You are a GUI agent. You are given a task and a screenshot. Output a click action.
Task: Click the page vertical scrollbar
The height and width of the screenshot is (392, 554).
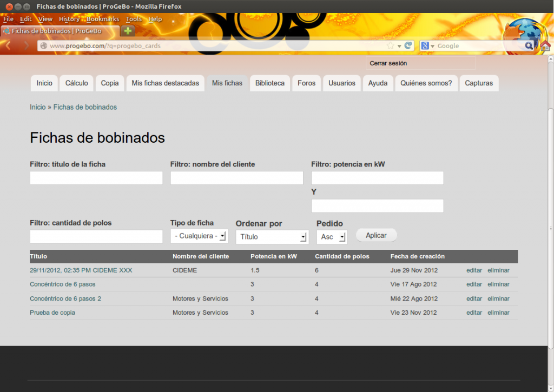coord(551,216)
